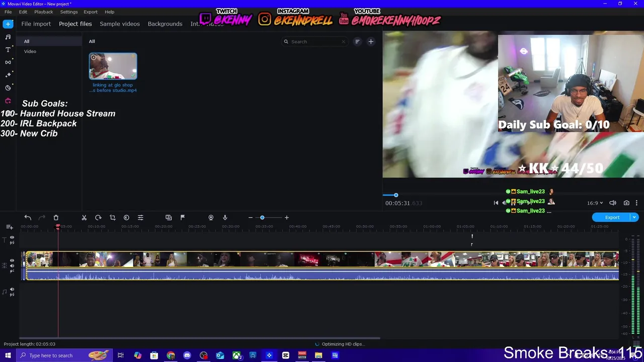Toggle linking on the title track

[x=12, y=243]
